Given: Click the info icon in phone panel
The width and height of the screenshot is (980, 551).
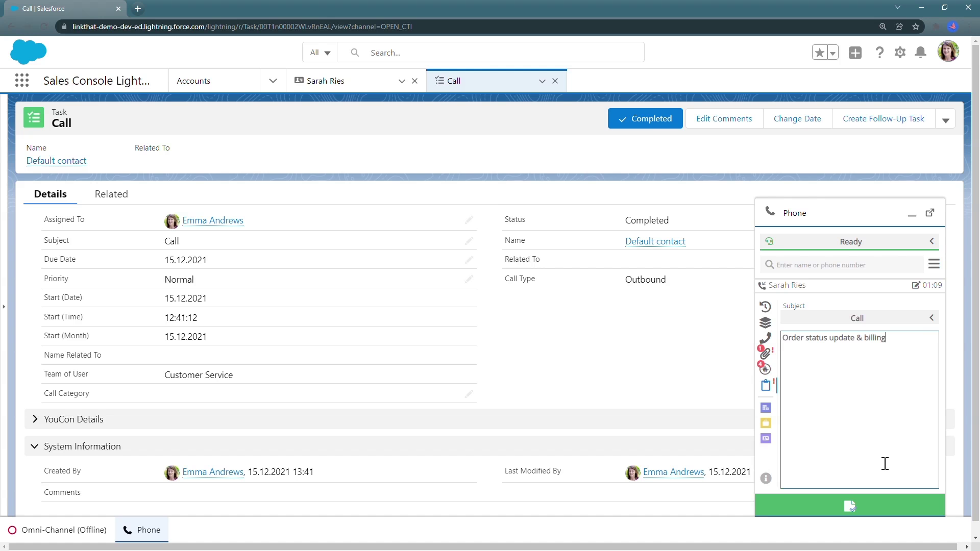Looking at the screenshot, I should [766, 478].
